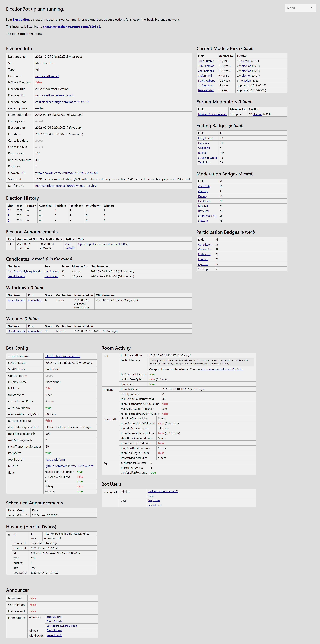
Task: Visit the chat.stackexchange.com/rooms/139319 room link
Action: click(72, 27)
